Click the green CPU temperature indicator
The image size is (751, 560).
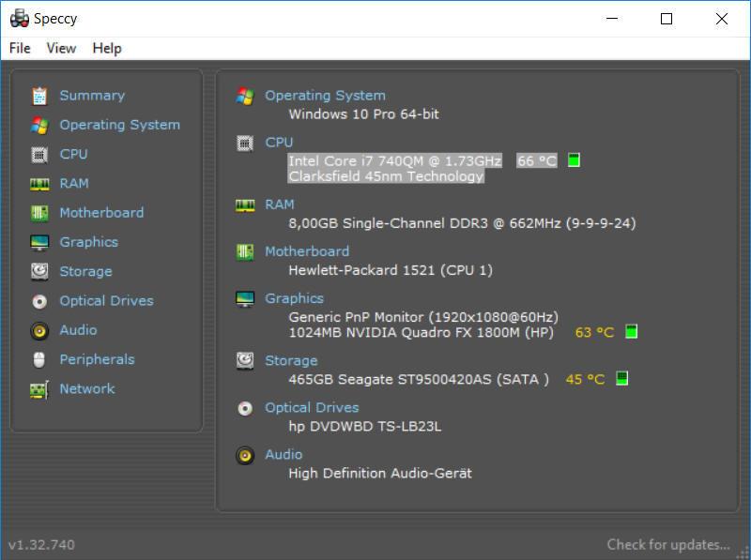(574, 160)
